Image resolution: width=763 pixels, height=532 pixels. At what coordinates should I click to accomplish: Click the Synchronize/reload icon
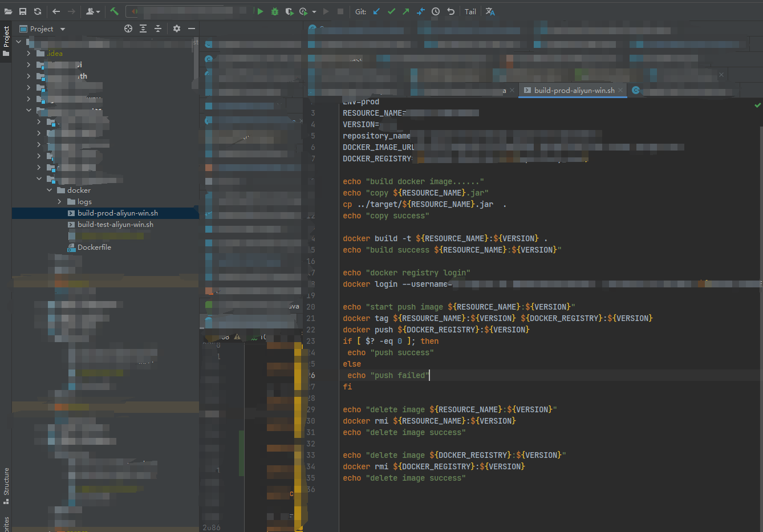click(x=38, y=11)
